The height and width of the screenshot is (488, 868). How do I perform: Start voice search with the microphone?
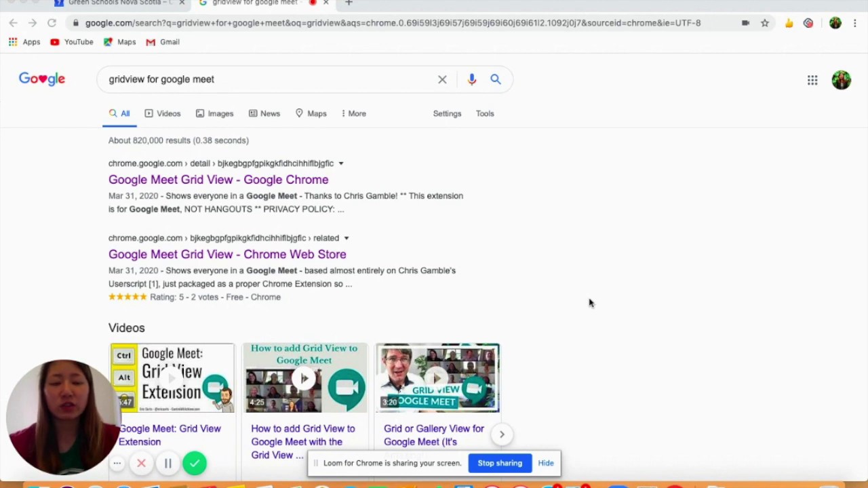(x=472, y=79)
